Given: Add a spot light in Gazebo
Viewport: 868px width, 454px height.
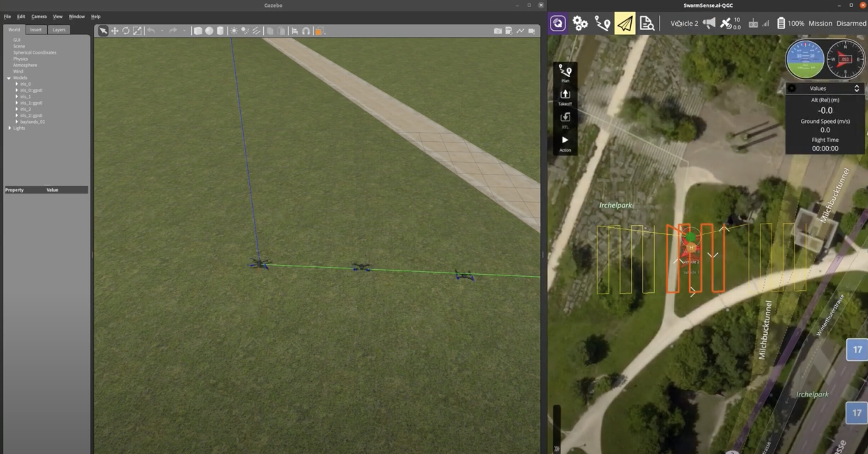Looking at the screenshot, I should click(245, 31).
